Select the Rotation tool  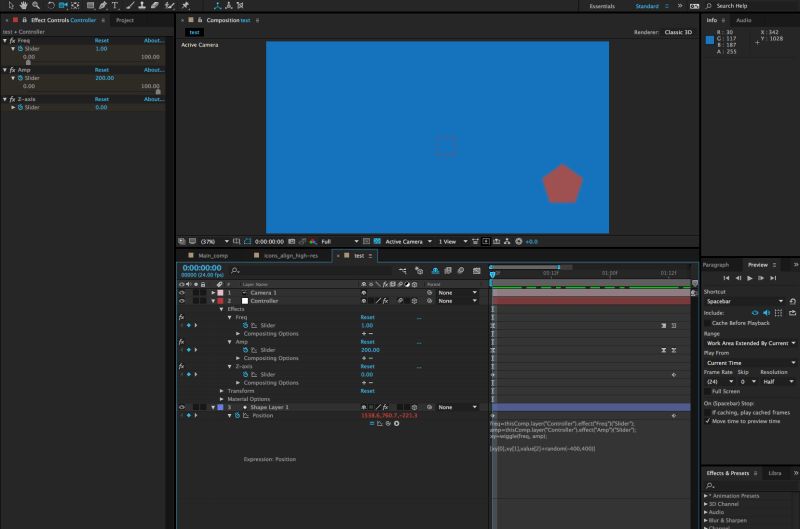tap(51, 5)
